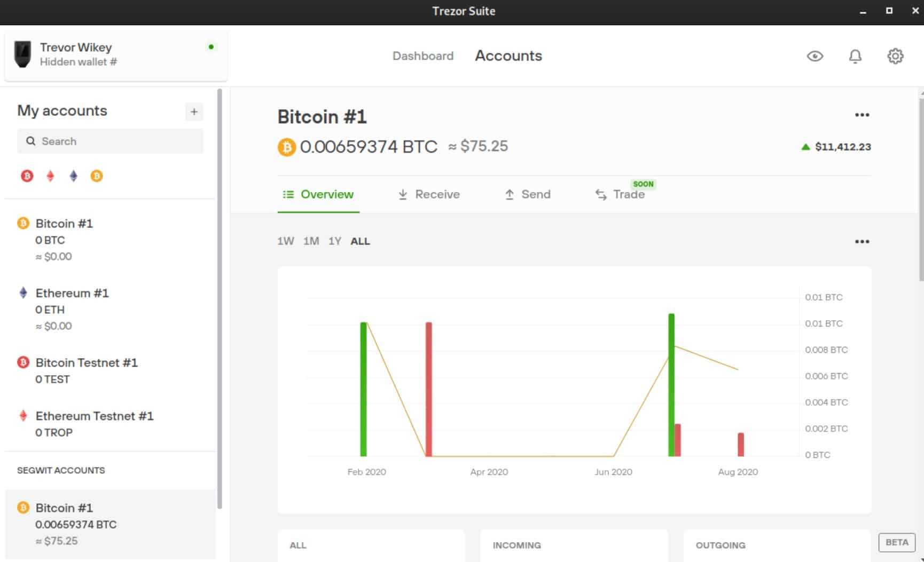Toggle discreet mode with eye icon
This screenshot has height=562, width=924.
[815, 56]
